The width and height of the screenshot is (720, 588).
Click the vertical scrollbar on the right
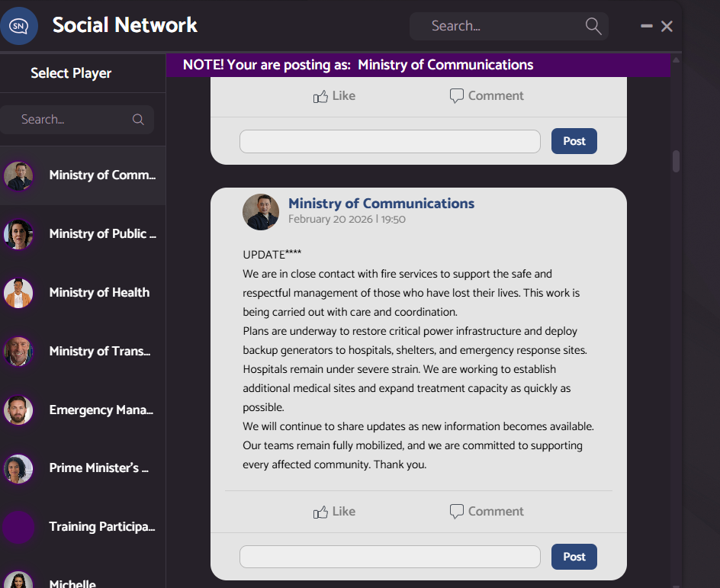676,161
